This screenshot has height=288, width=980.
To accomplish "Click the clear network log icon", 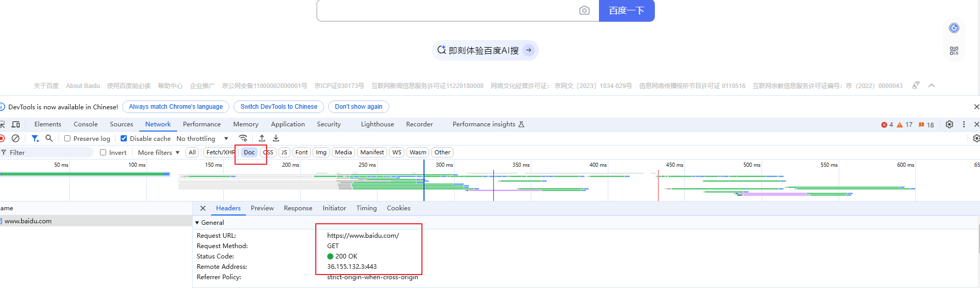I will (x=16, y=138).
